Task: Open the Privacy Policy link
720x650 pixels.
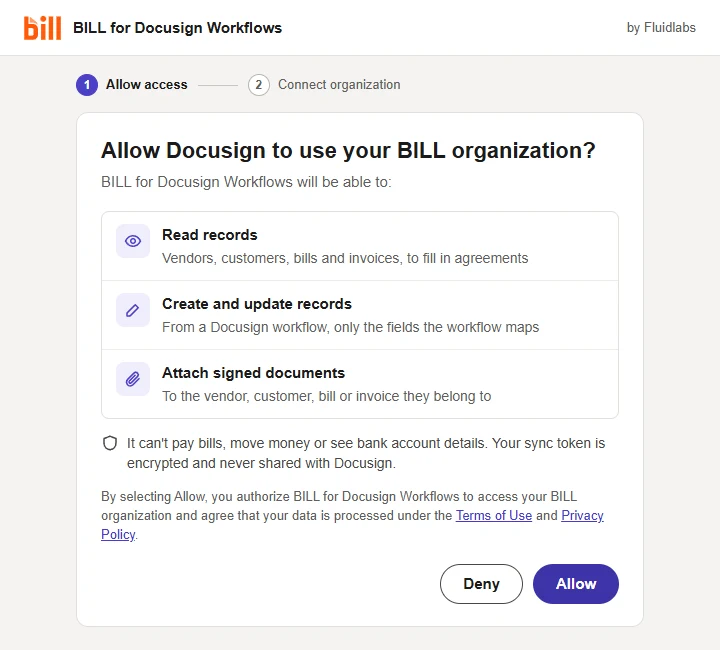Action: pyautogui.click(x=582, y=516)
